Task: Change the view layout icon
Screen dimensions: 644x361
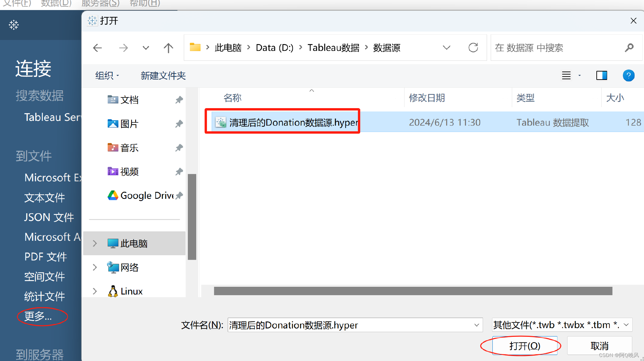Action: pos(566,76)
